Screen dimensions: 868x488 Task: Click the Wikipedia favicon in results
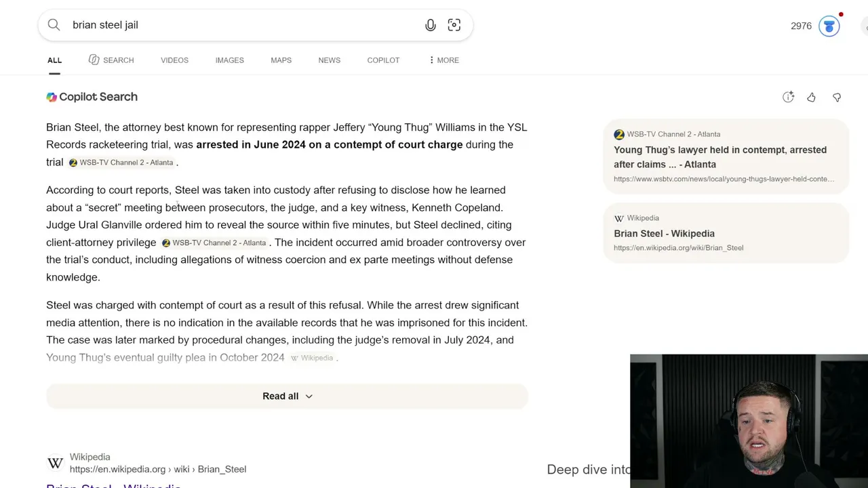(56, 463)
